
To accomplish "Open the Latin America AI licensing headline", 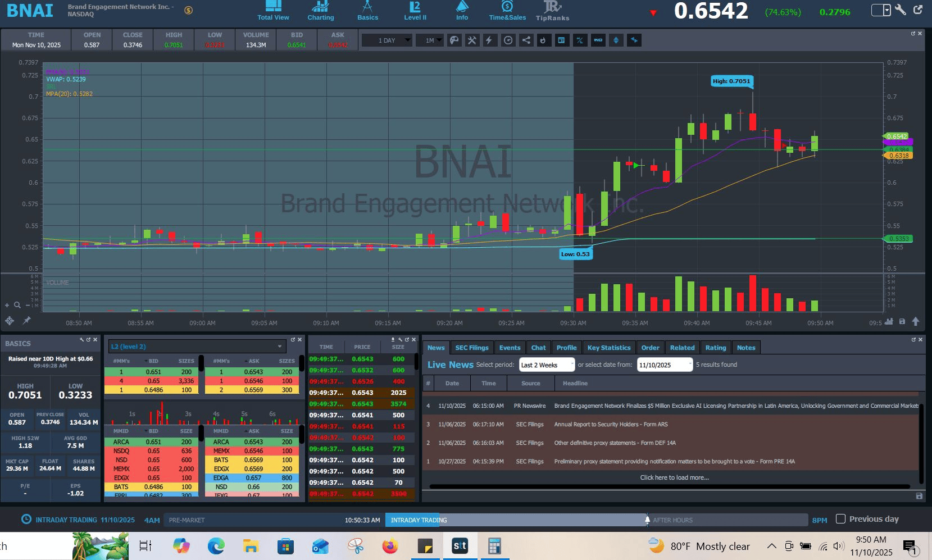I will click(736, 406).
